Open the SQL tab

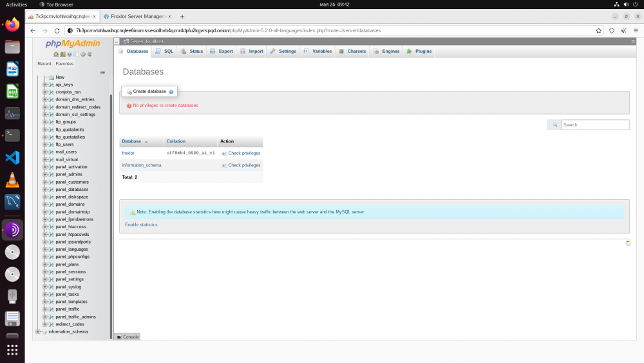(x=164, y=52)
